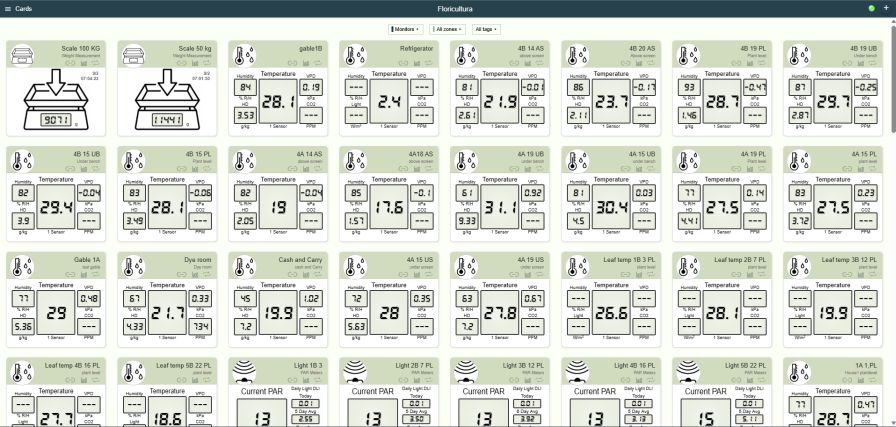Open chart icon on 4B 19 PL card
The image size is (896, 427).
[x=750, y=63]
